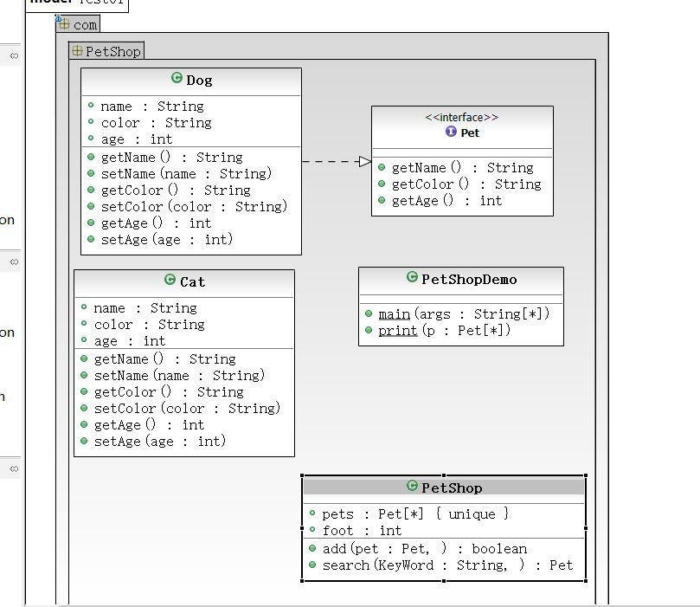Image resolution: width=700 pixels, height=607 pixels.
Task: Click the bottom-middle resize handle of PetShop class
Action: 444,581
